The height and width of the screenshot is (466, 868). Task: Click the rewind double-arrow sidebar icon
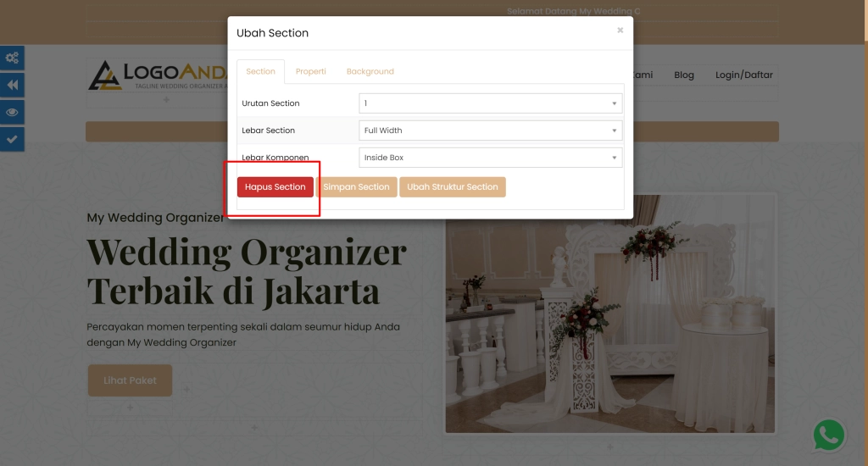point(12,85)
